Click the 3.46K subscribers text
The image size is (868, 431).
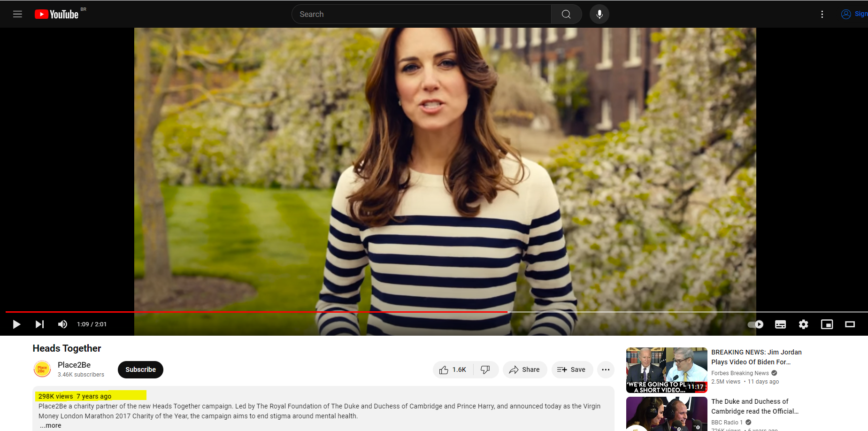[x=81, y=375]
